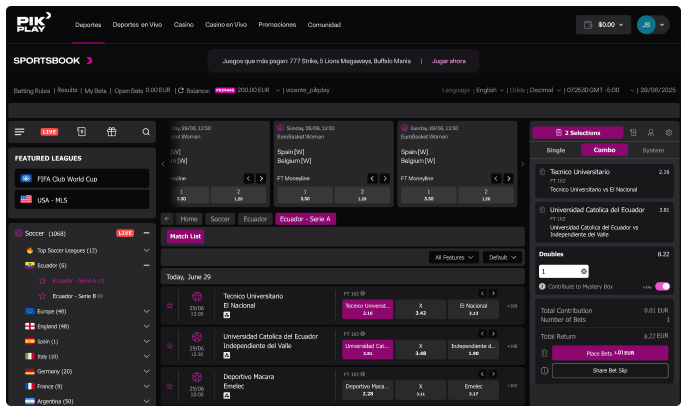Open the JS user avatar
Image resolution: width=687 pixels, height=412 pixels.
[x=646, y=25]
